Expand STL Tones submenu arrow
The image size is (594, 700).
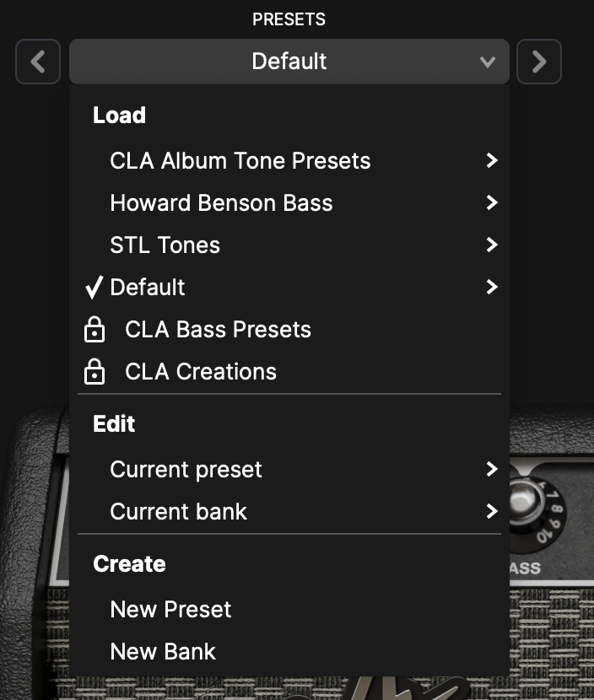(492, 245)
